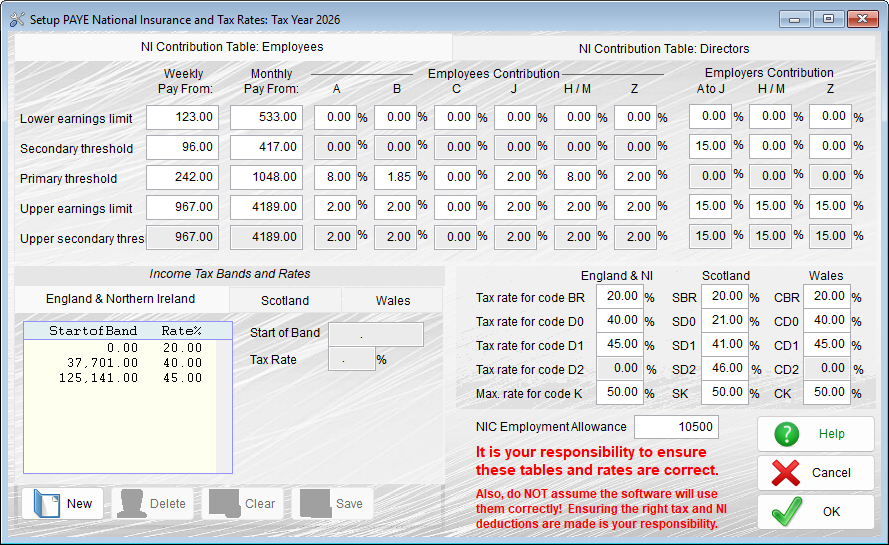Click the New document icon
The width and height of the screenshot is (889, 545).
tap(46, 503)
